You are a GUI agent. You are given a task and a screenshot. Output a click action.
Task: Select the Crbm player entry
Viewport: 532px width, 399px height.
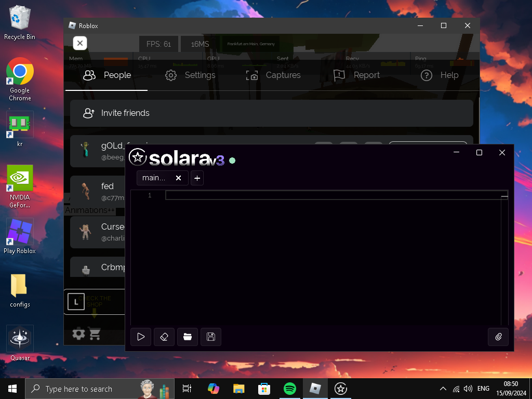point(98,268)
